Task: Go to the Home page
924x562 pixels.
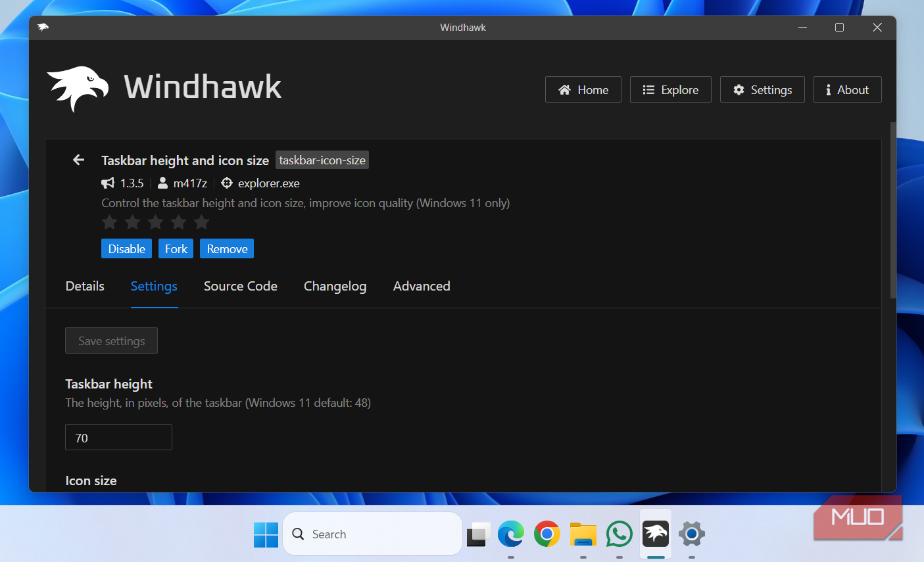Action: 583,89
